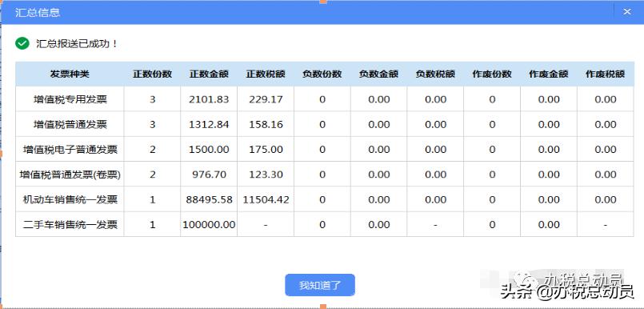
Task: Click the 正数份数 column header
Action: [x=152, y=74]
